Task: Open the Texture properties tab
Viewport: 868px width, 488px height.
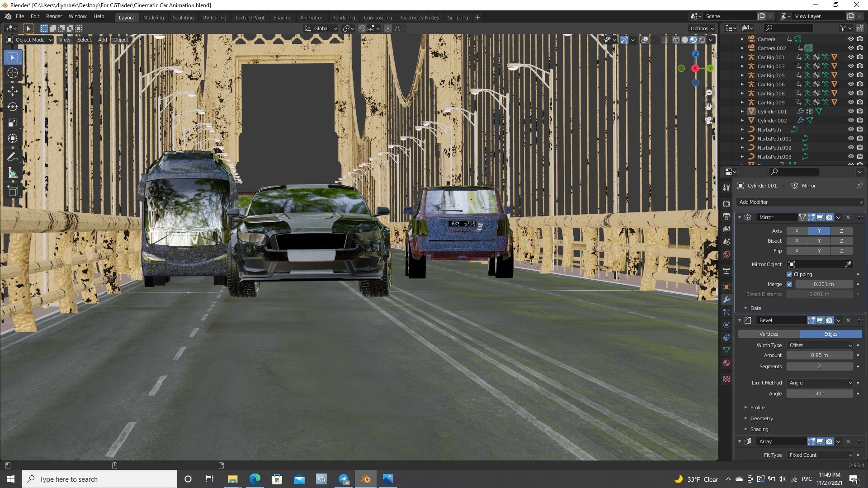Action: (x=726, y=379)
